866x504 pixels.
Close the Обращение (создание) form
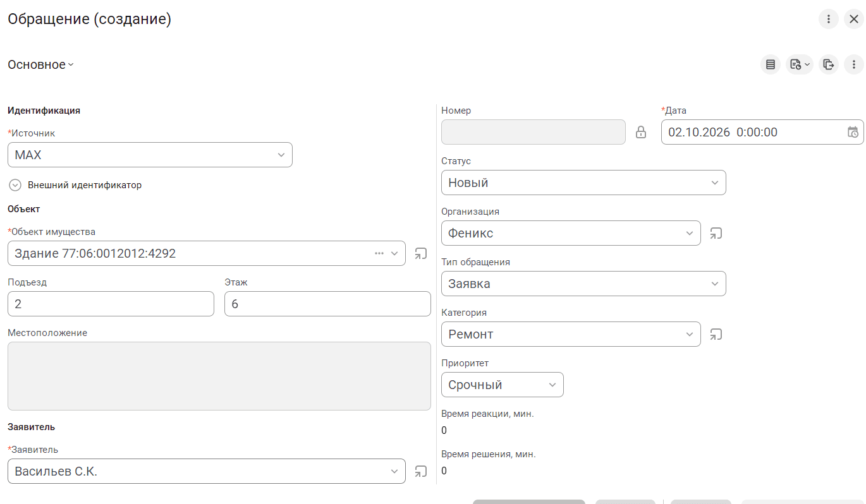tap(854, 19)
